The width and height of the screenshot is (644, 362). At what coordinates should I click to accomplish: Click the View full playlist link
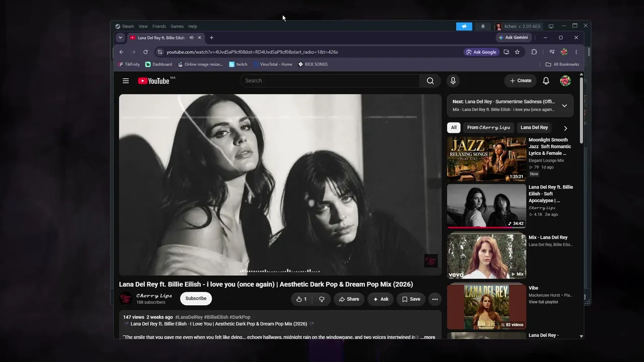543,302
